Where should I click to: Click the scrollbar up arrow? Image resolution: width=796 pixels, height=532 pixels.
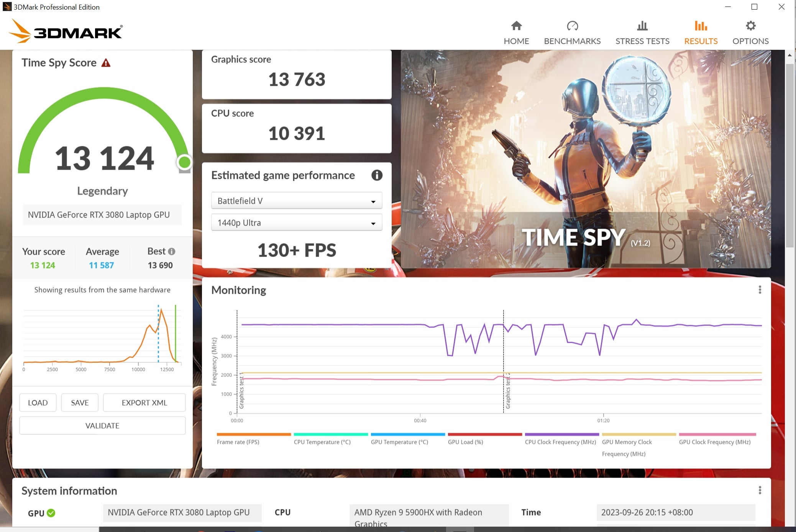[x=789, y=55]
